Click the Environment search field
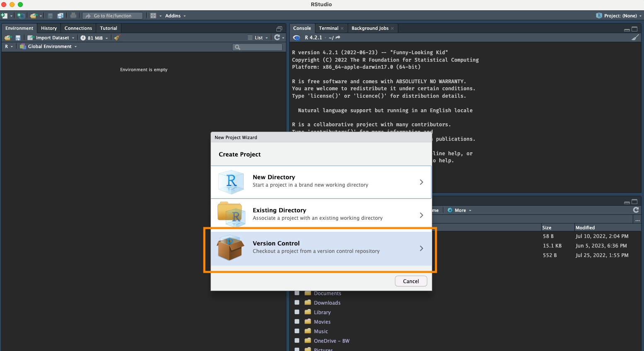 (x=257, y=47)
